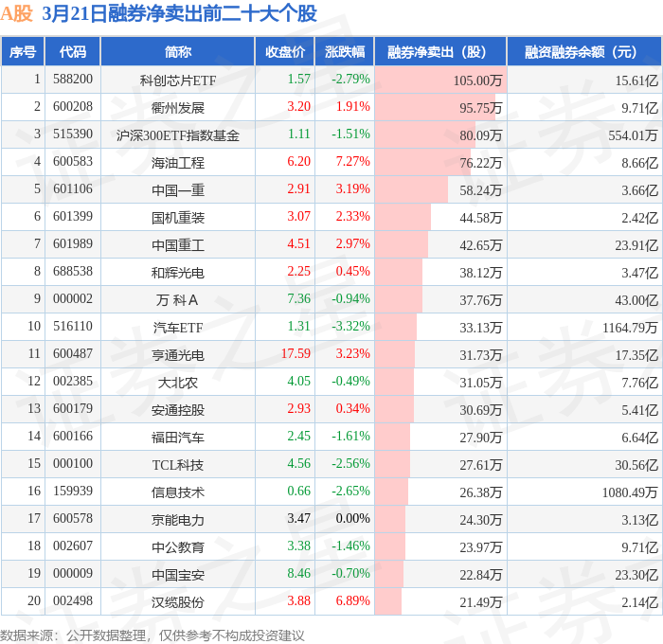This screenshot has width=663, height=644.
Task: Click the 收盘价 column header
Action: 284,52
